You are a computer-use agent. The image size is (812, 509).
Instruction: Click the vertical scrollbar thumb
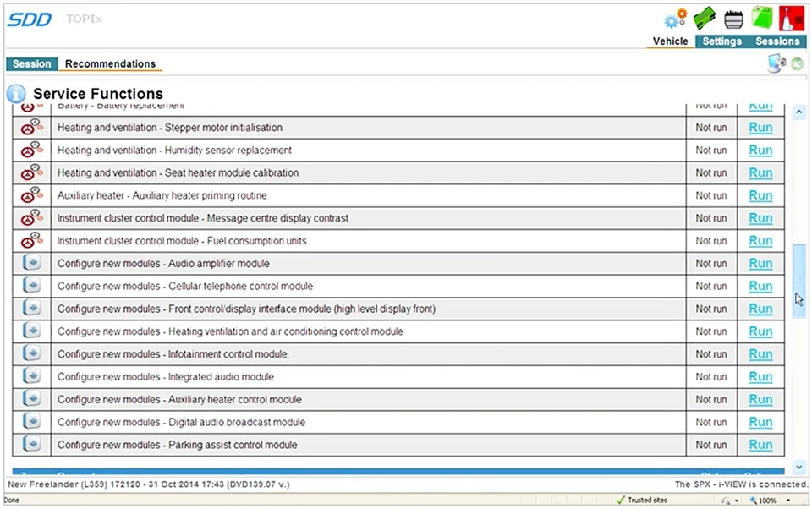coord(799,280)
